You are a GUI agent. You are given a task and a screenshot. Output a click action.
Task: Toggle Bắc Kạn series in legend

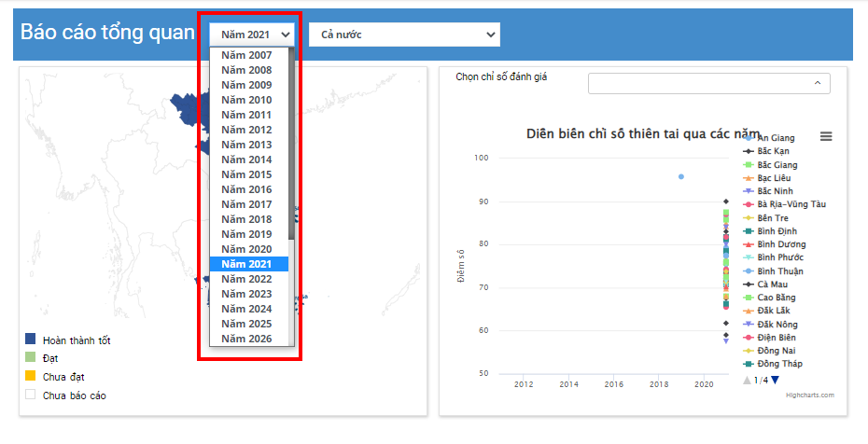[x=777, y=151]
